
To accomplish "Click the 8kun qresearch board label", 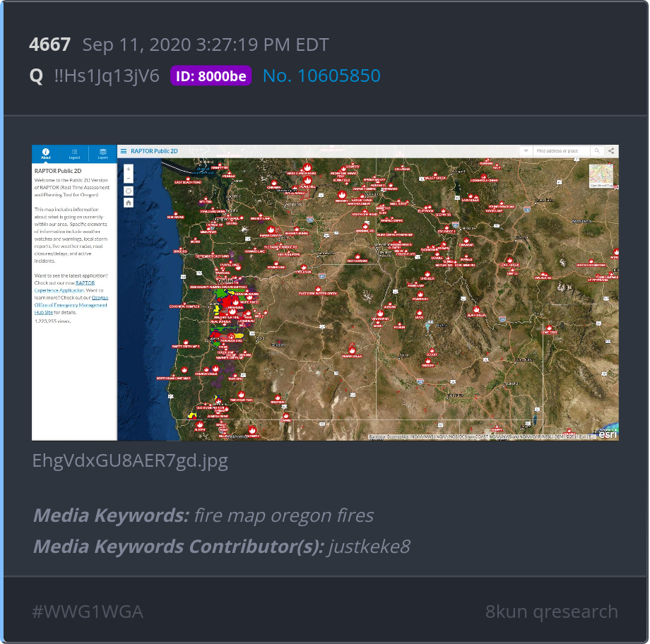I will click(x=551, y=612).
